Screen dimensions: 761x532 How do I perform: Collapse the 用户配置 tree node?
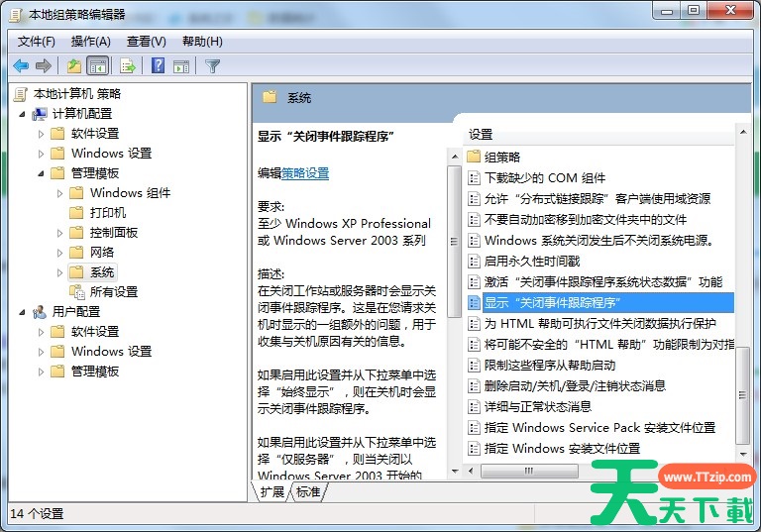[23, 312]
